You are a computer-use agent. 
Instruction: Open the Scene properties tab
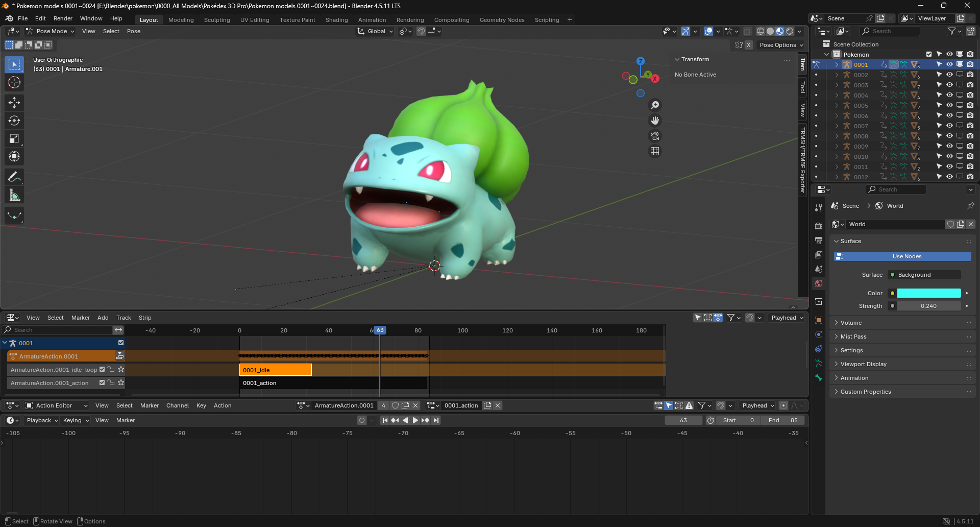(819, 269)
